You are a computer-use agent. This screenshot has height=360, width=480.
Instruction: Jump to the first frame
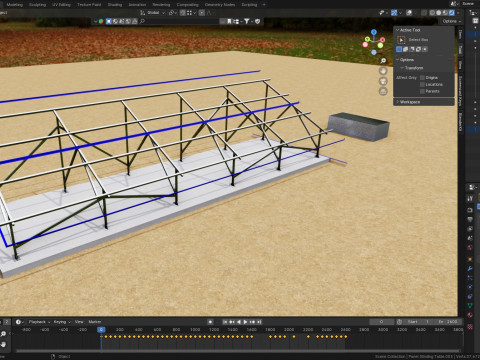click(225, 322)
